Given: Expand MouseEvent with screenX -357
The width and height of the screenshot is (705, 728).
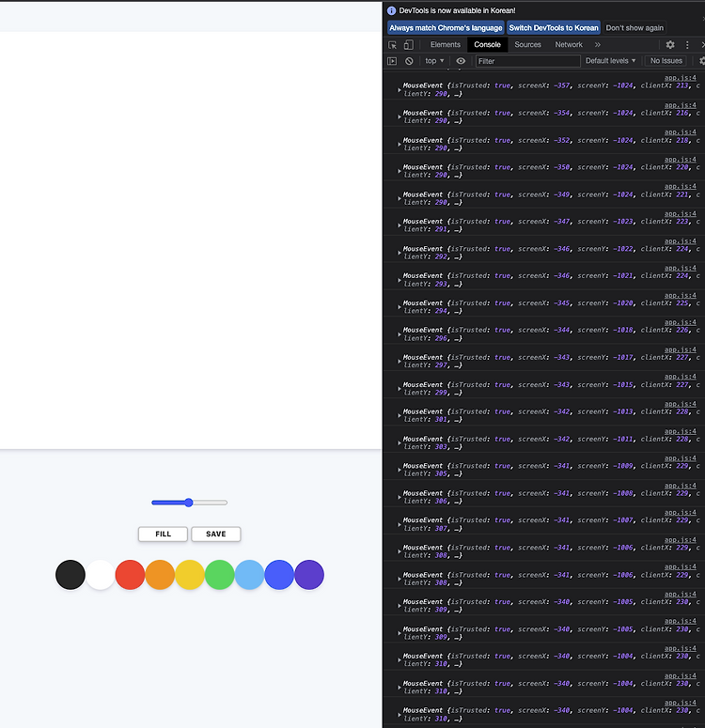Looking at the screenshot, I should pos(399,89).
